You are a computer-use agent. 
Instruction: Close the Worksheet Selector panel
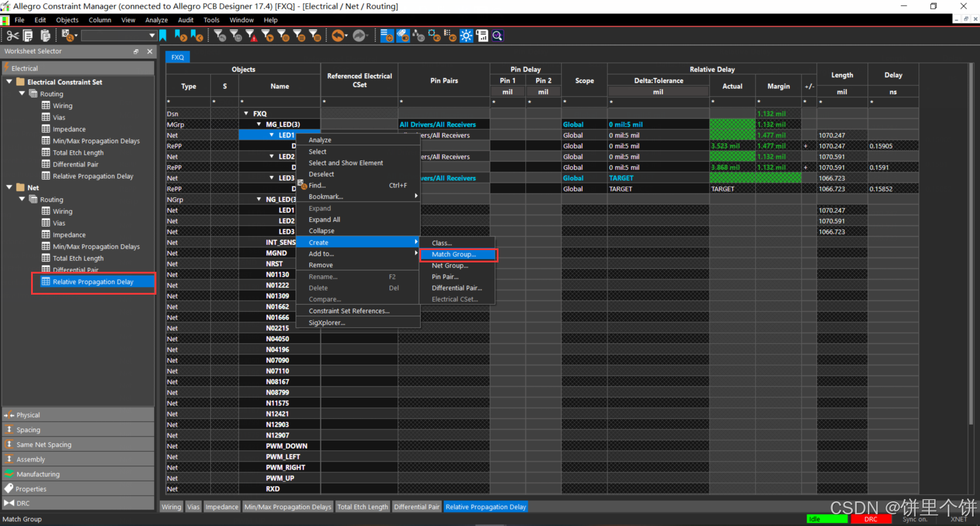(x=149, y=52)
